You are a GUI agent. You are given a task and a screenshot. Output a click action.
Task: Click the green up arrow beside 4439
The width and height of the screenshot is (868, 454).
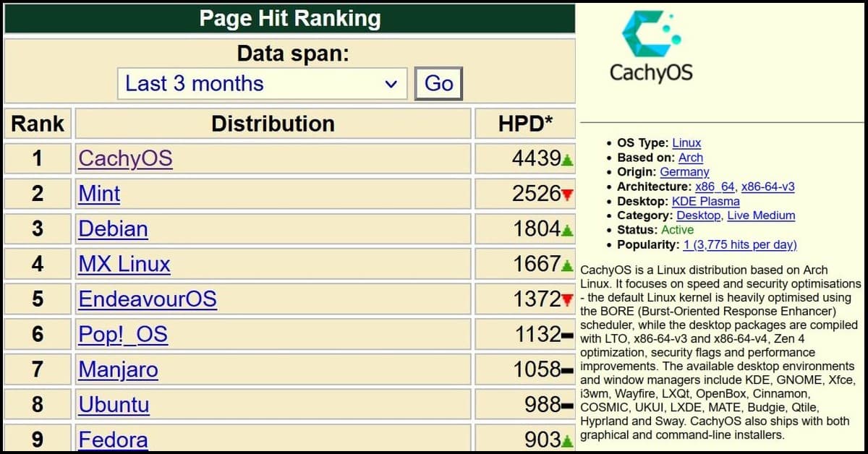(x=568, y=160)
